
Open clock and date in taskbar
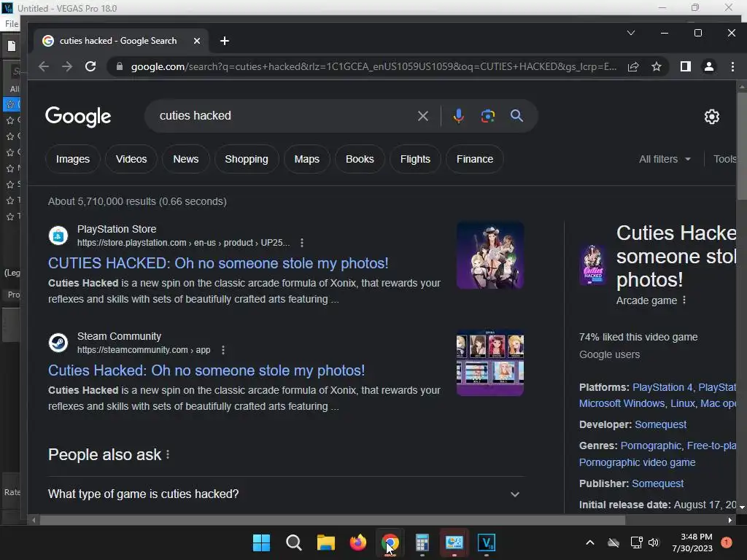pos(692,542)
